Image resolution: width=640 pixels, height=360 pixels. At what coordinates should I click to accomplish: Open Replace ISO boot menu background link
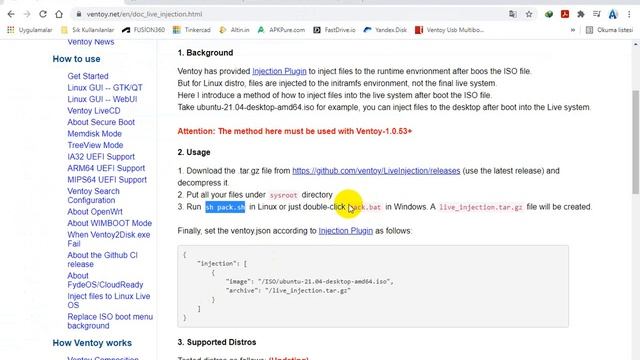[x=110, y=321]
